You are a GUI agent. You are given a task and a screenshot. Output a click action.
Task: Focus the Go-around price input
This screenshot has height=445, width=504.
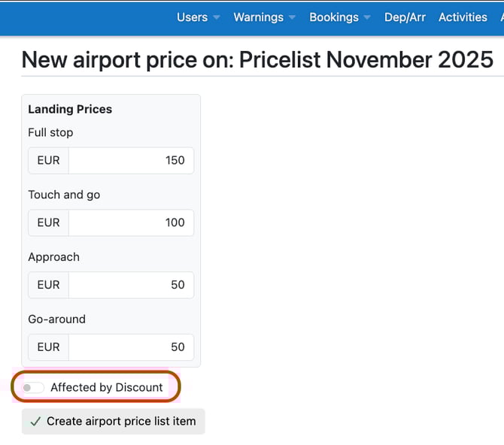pyautogui.click(x=131, y=347)
